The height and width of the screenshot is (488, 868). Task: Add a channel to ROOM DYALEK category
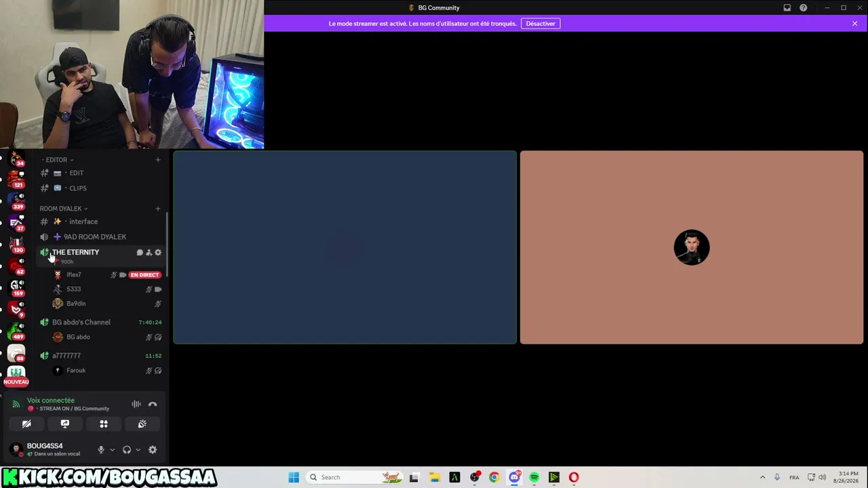click(x=158, y=209)
